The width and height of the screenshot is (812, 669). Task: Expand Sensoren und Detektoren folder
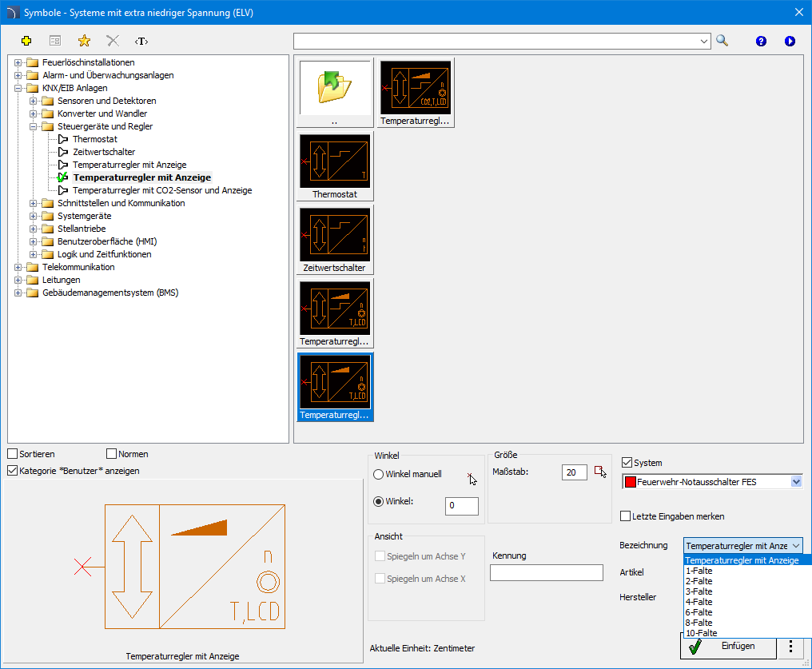pos(33,101)
